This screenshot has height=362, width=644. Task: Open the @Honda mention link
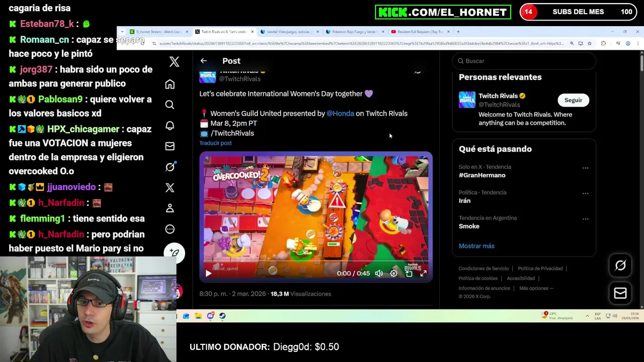coord(340,114)
